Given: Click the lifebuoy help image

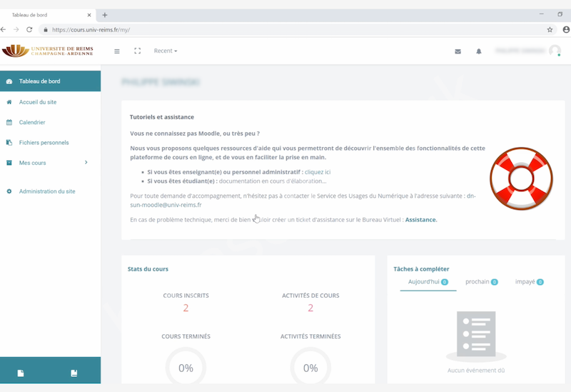Looking at the screenshot, I should (521, 179).
